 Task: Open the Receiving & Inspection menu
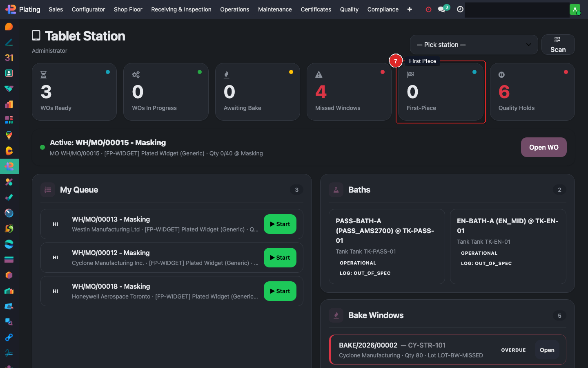point(181,9)
